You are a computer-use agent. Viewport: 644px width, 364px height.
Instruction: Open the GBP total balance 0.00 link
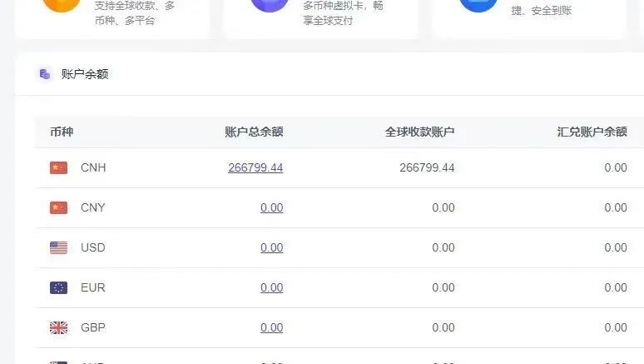pos(271,327)
